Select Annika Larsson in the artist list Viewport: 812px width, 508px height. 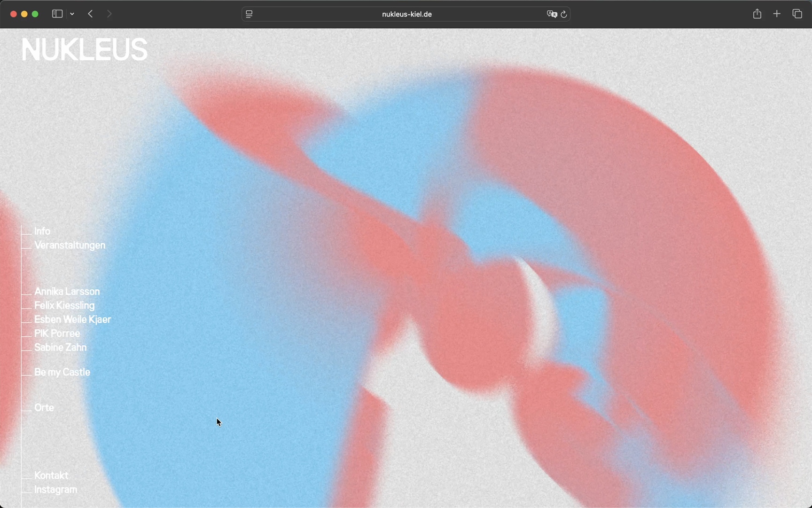[x=67, y=292]
